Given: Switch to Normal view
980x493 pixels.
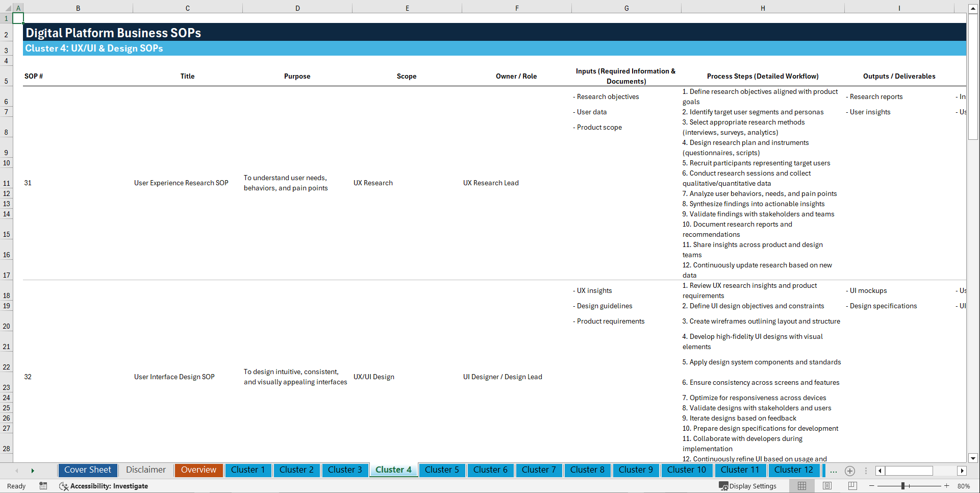Looking at the screenshot, I should pos(801,486).
